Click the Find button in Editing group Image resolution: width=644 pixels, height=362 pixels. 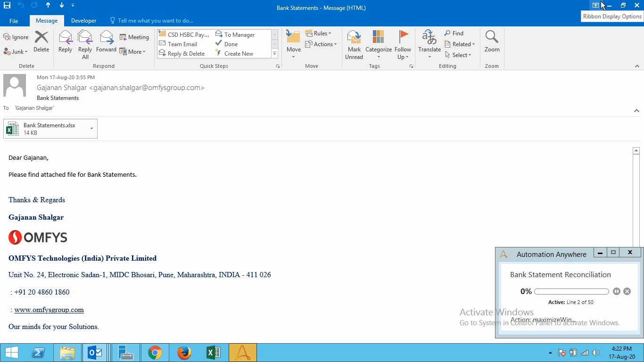(x=454, y=33)
